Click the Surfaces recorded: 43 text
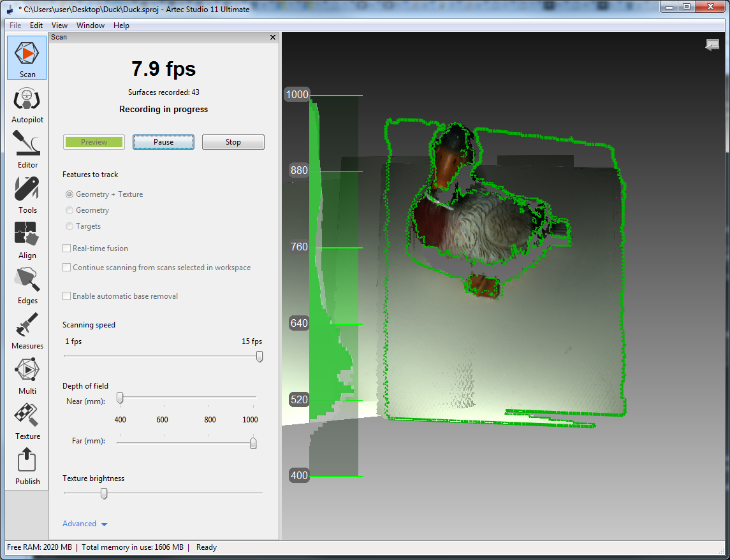 164,92
